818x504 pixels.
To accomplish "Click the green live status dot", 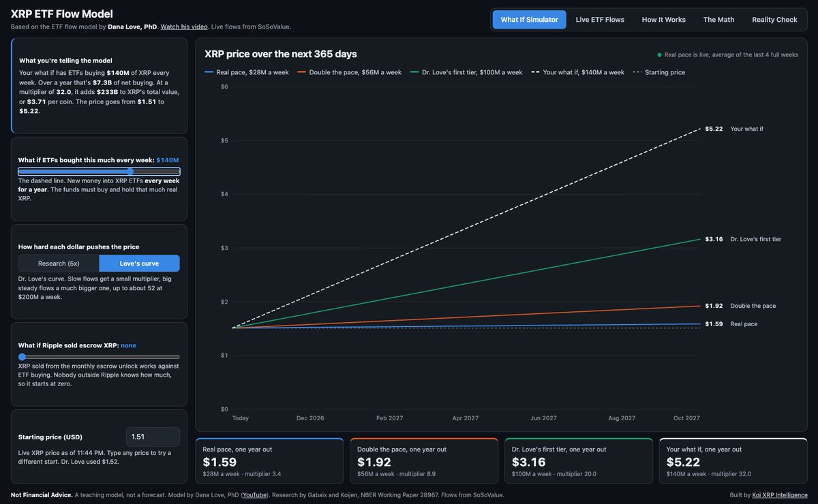I will [x=659, y=54].
